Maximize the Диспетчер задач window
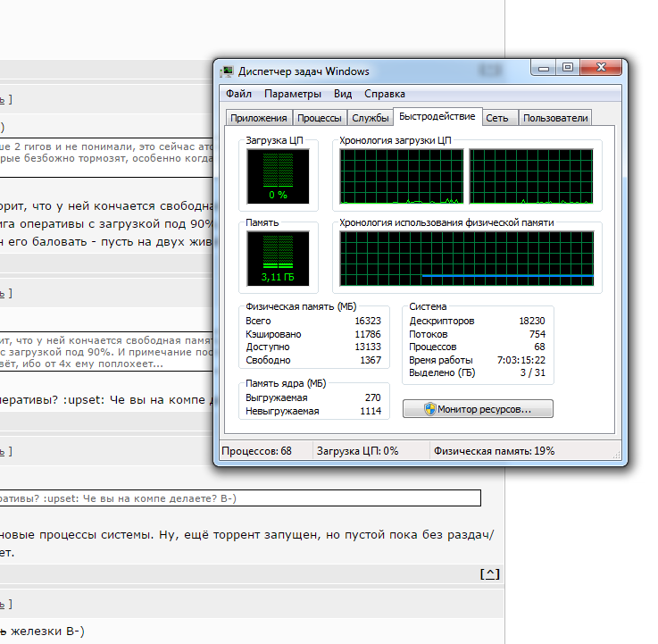Screen dimensions: 658x644 tap(567, 68)
